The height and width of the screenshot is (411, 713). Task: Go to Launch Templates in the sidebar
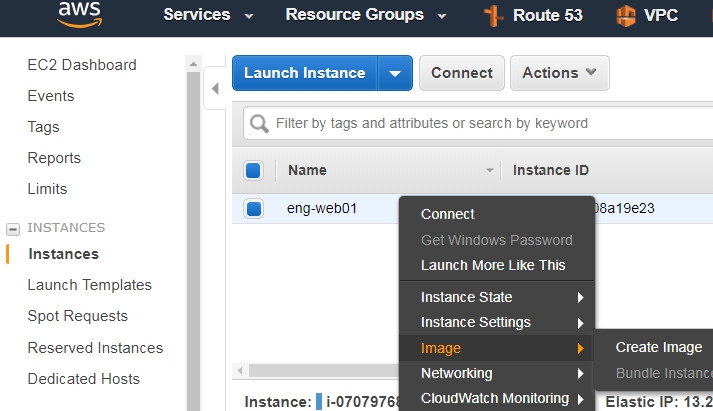[x=90, y=285]
